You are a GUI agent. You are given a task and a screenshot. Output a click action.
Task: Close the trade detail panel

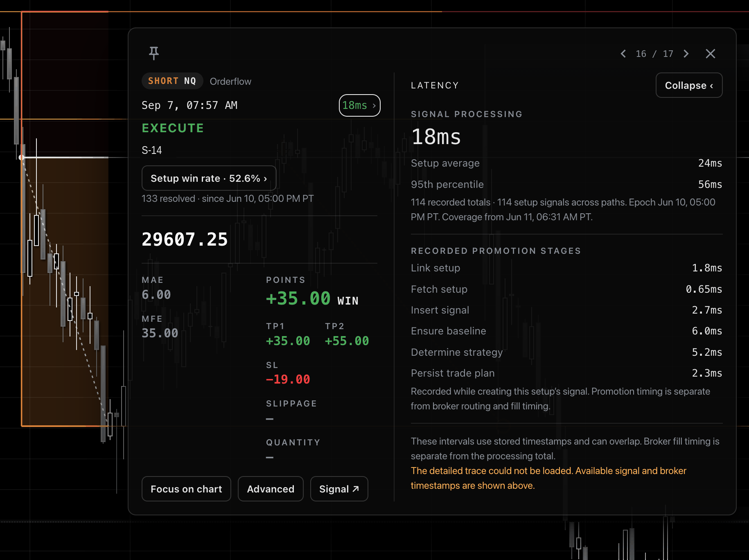[711, 54]
